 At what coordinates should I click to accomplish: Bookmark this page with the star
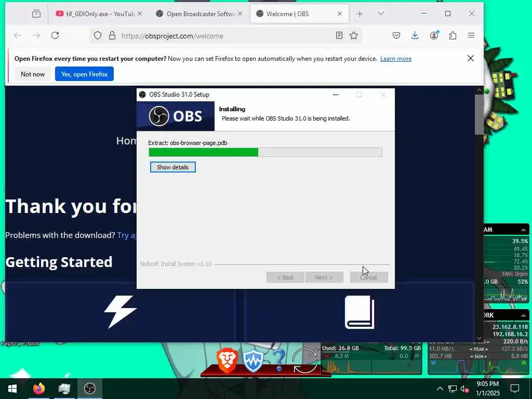[x=353, y=35]
